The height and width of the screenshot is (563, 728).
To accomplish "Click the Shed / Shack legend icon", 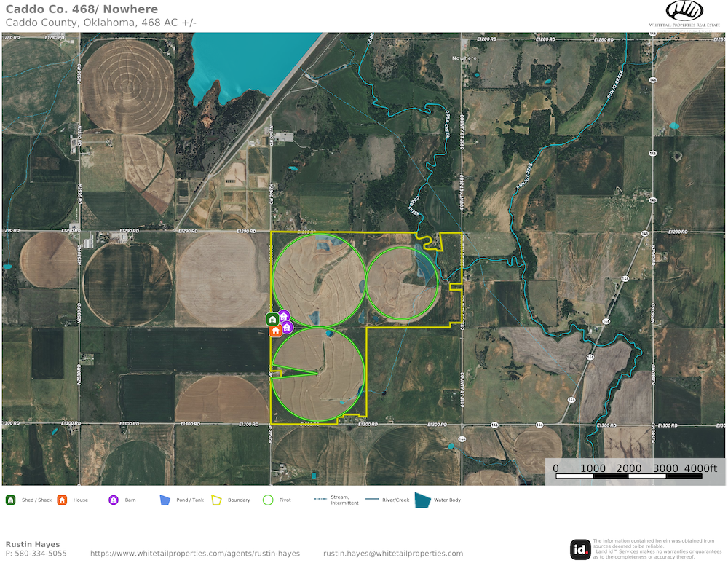I will click(11, 500).
